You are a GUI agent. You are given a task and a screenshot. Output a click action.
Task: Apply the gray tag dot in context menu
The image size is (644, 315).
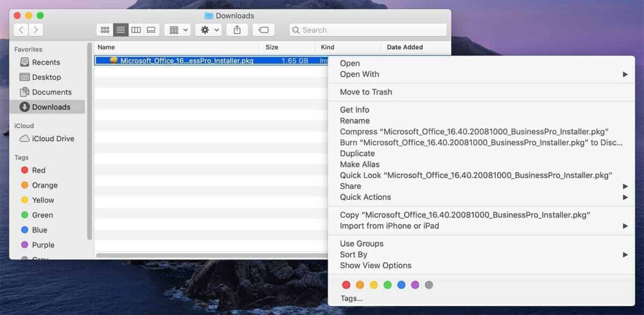(x=429, y=285)
